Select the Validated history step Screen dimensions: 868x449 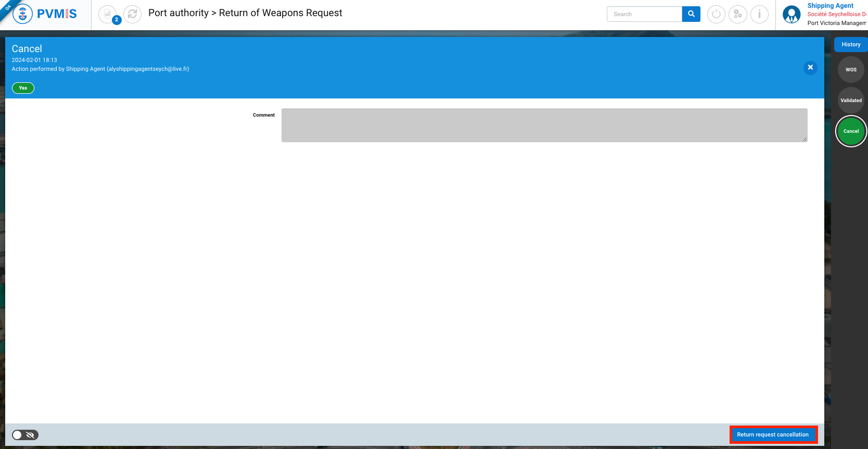point(851,101)
